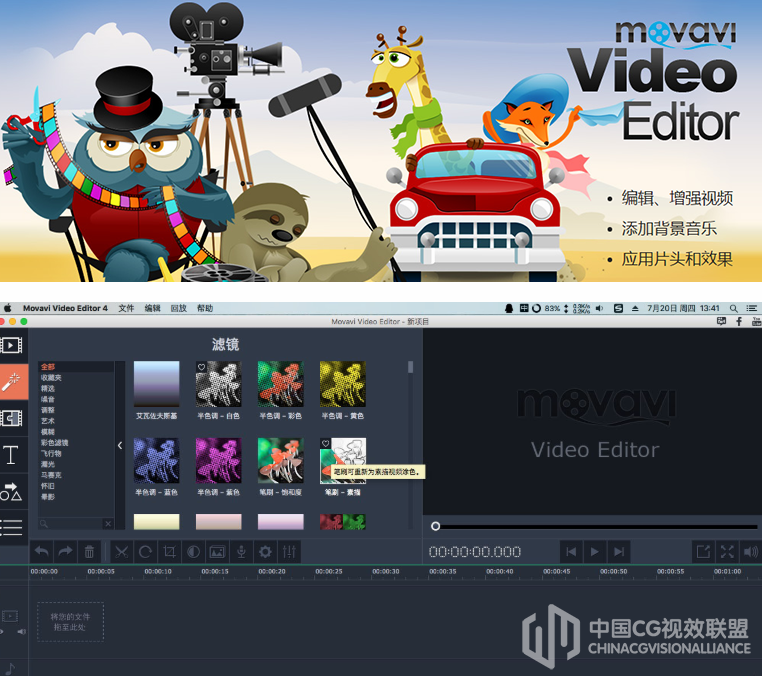The image size is (762, 676).
Task: Open the Media import tab icon
Action: point(11,346)
